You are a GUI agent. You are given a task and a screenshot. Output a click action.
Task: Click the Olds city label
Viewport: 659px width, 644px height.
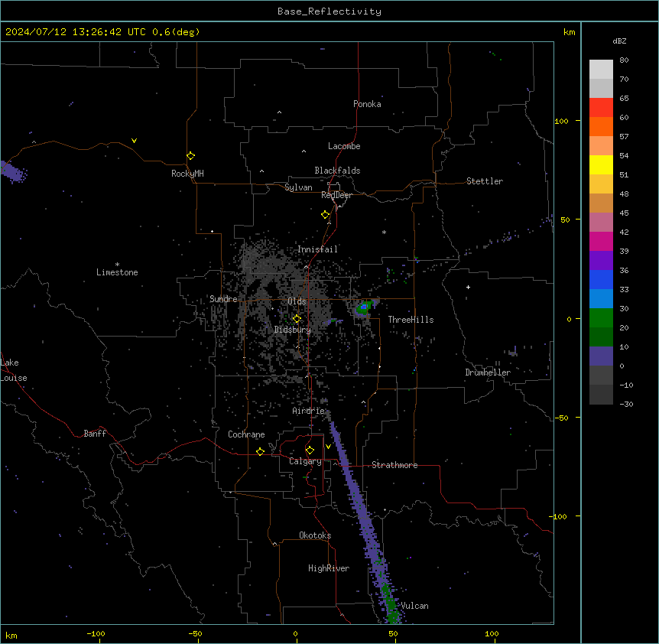pyautogui.click(x=297, y=301)
